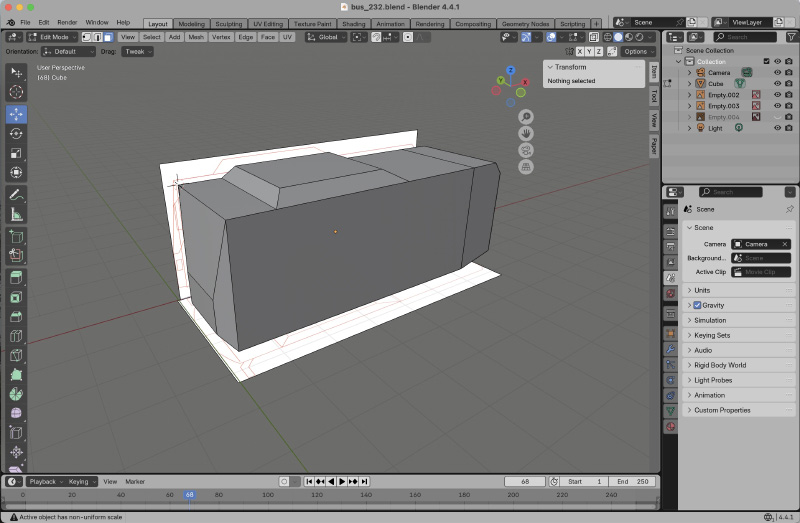Switch to face select mode
This screenshot has width=800, height=523.
tap(108, 37)
